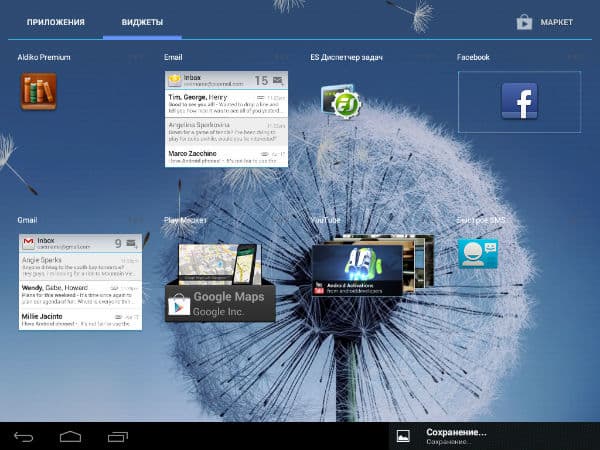Click the Gmail widget label

(x=27, y=220)
